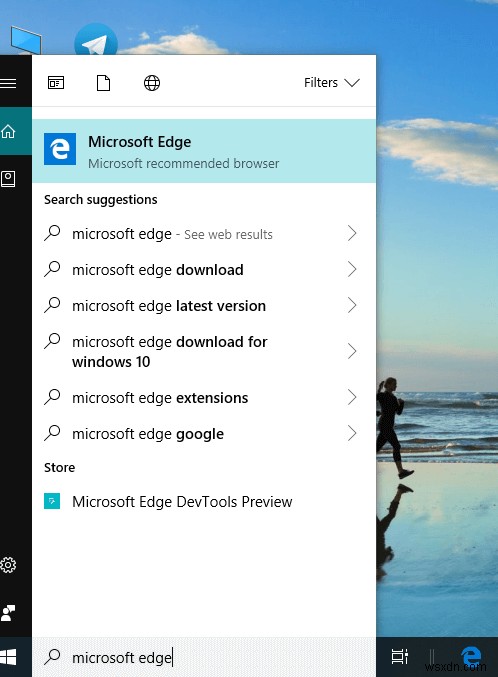Select 'microsoft edge download for windows 10' suggestion
This screenshot has width=498, height=677.
pos(204,351)
